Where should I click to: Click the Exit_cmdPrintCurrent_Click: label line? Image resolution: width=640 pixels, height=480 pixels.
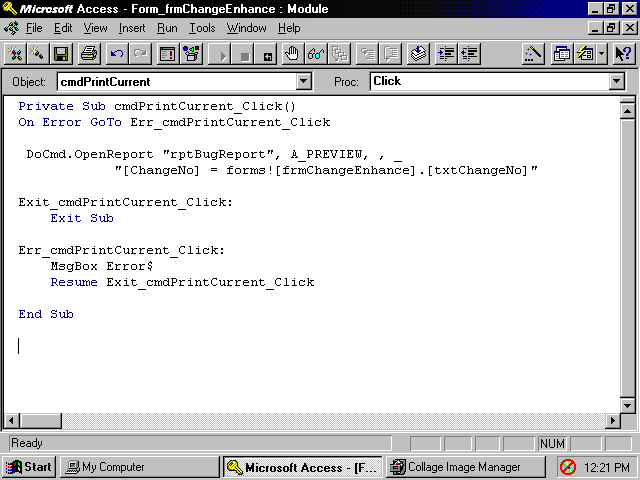tap(125, 202)
